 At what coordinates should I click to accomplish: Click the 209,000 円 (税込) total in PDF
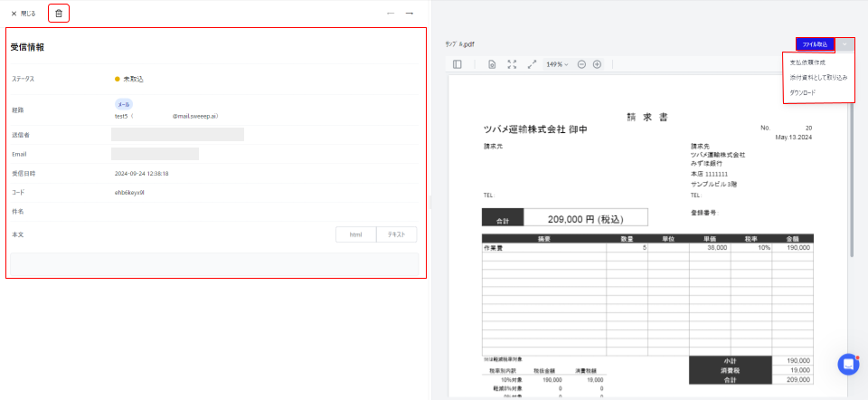click(x=586, y=219)
